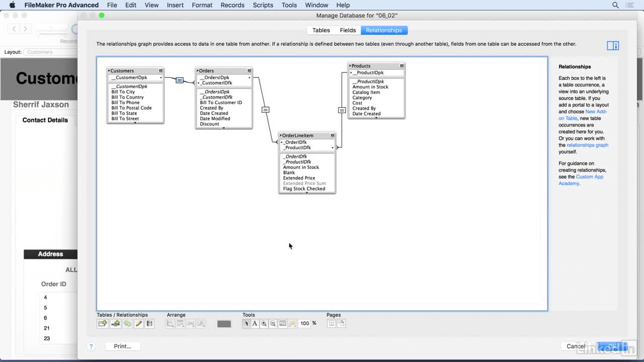This screenshot has width=644, height=362.
Task: Open the Records menu
Action: tap(232, 5)
